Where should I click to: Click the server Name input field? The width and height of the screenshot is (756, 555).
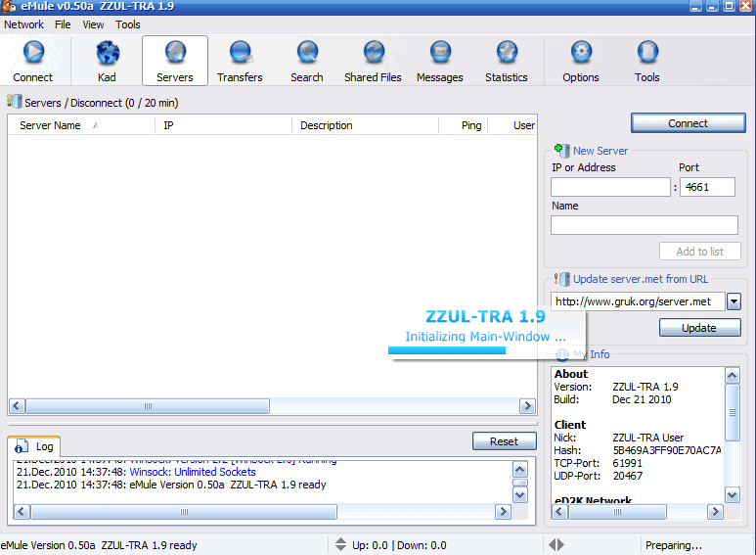(645, 225)
